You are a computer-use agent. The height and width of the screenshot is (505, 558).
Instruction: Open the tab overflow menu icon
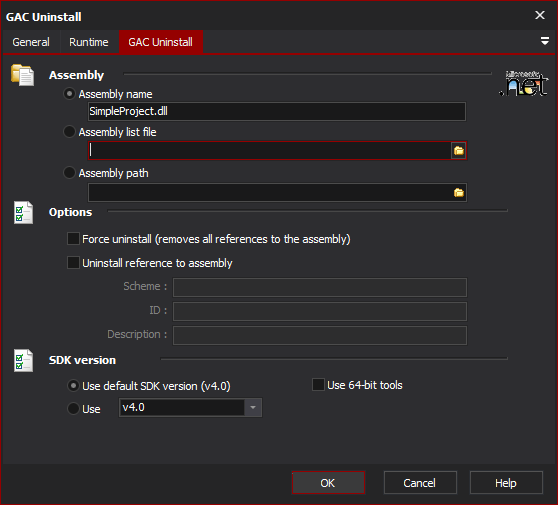pyautogui.click(x=544, y=41)
